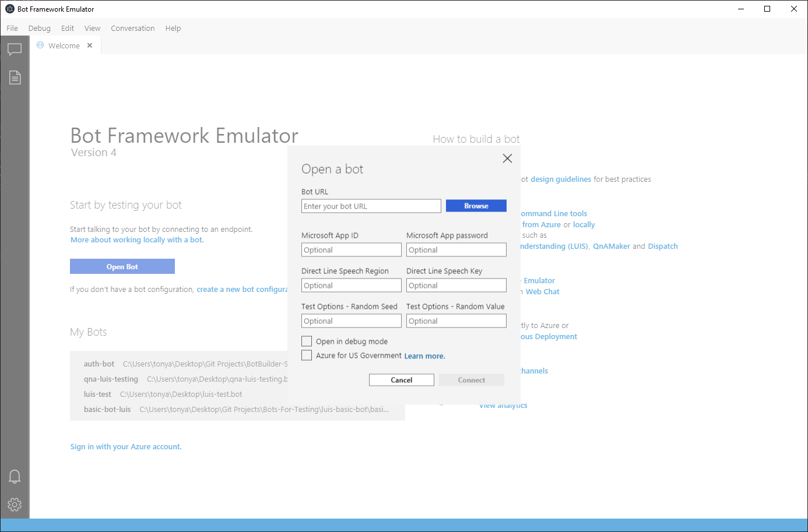Open the channels link

point(534,371)
